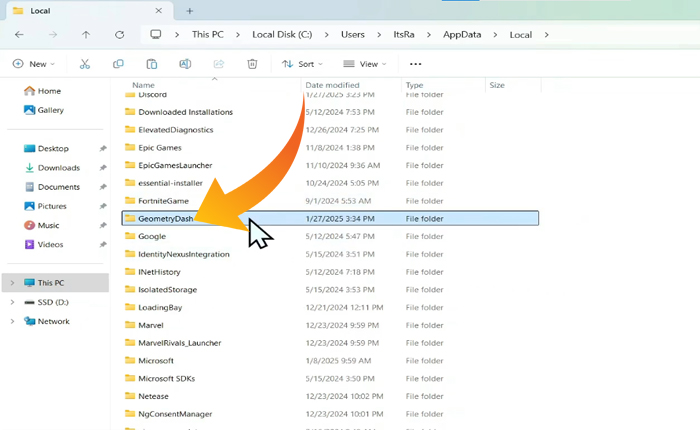Click the Rename icon in toolbar
The width and height of the screenshot is (700, 430).
185,64
